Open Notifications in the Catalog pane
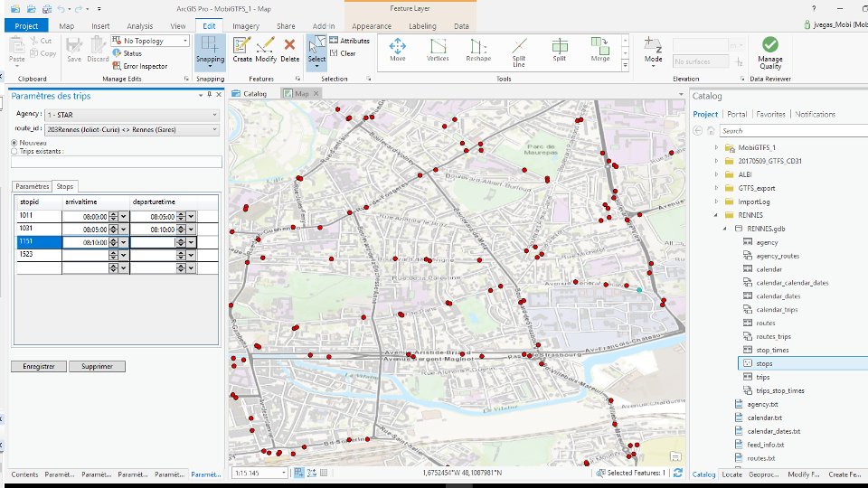Viewport: 868px width, 488px height. [x=815, y=114]
